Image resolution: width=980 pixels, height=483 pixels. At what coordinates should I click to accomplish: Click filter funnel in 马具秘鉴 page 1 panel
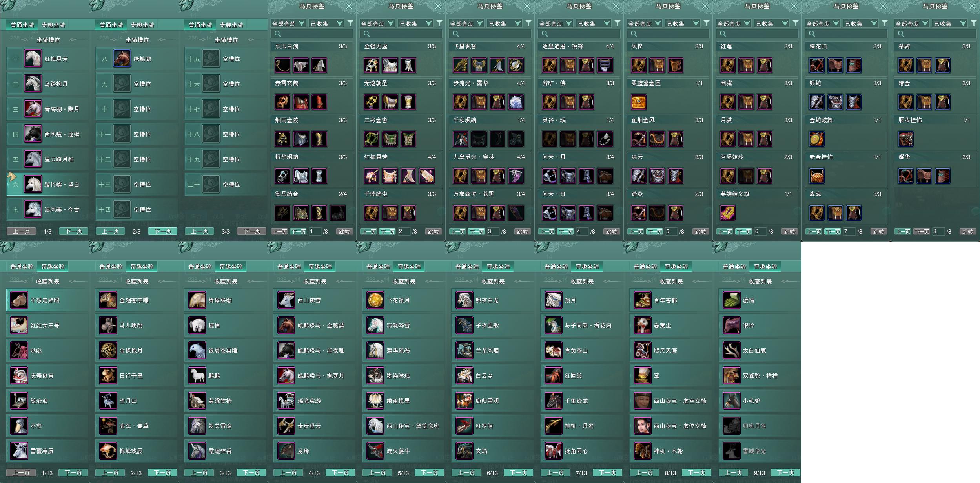[x=350, y=23]
